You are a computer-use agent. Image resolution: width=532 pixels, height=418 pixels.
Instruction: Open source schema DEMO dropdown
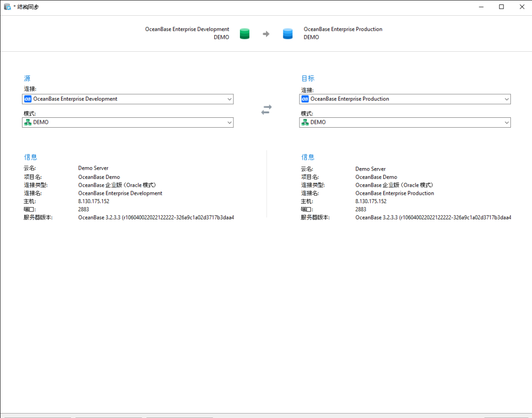128,122
